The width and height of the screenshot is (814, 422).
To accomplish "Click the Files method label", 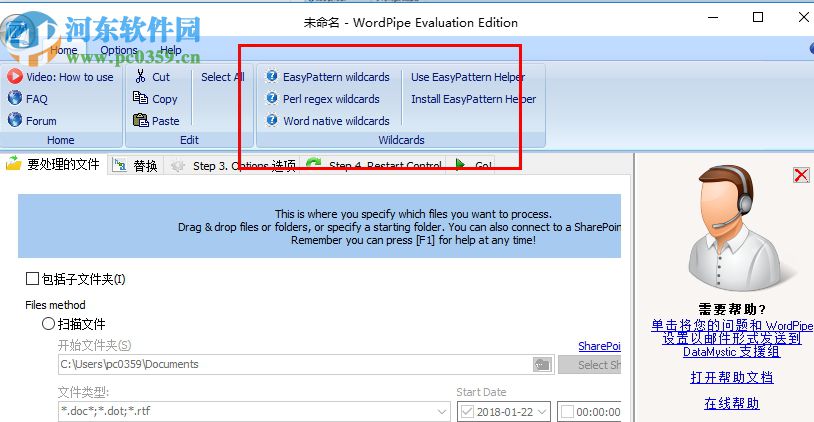I will coord(55,305).
